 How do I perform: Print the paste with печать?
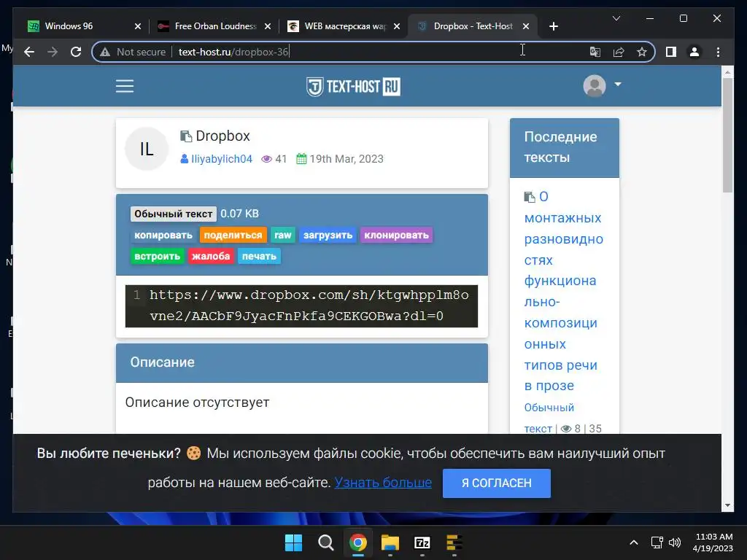pyautogui.click(x=259, y=256)
